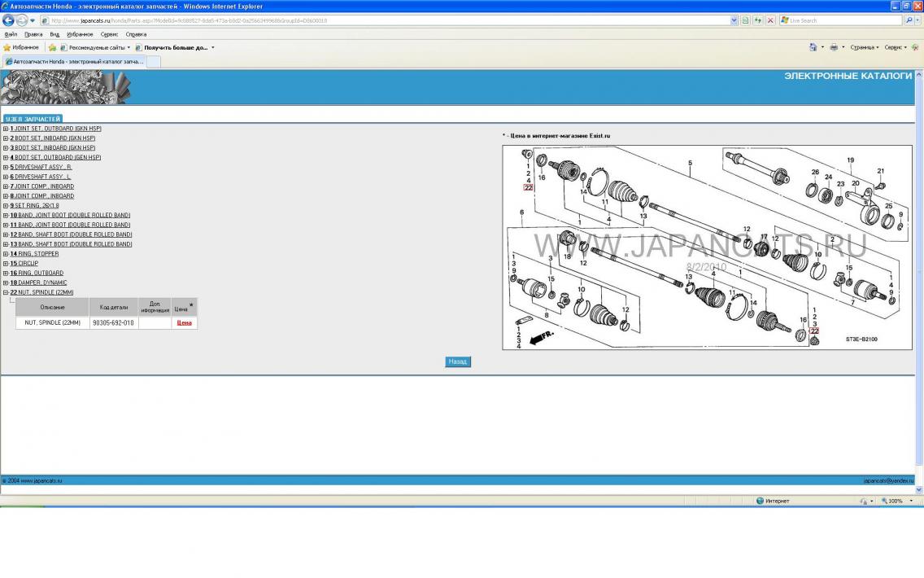Image resolution: width=924 pixels, height=578 pixels.
Task: Click add to favorites bar star icon
Action: click(x=52, y=47)
